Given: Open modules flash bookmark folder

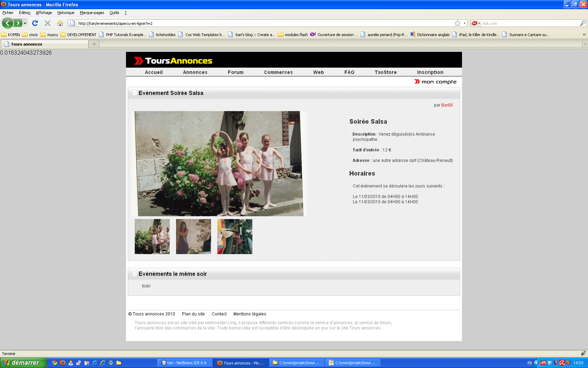Looking at the screenshot, I should coord(293,35).
